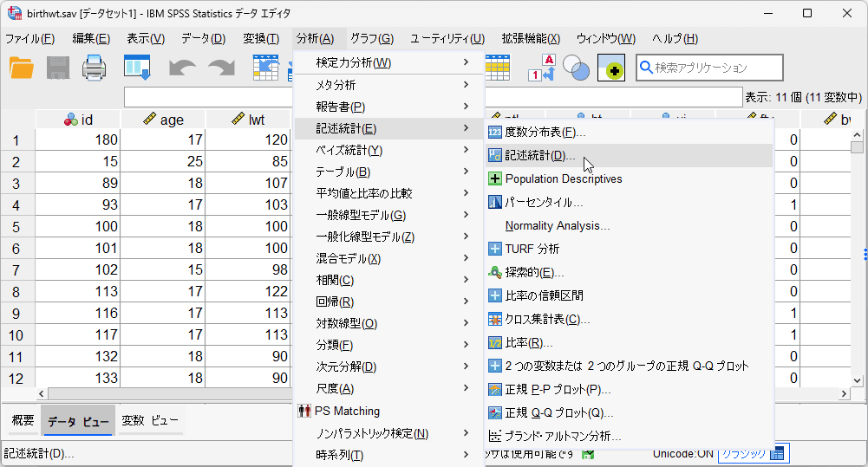The height and width of the screenshot is (467, 868).
Task: Select 平均値と比率の比較 menu entry
Action: tap(388, 193)
